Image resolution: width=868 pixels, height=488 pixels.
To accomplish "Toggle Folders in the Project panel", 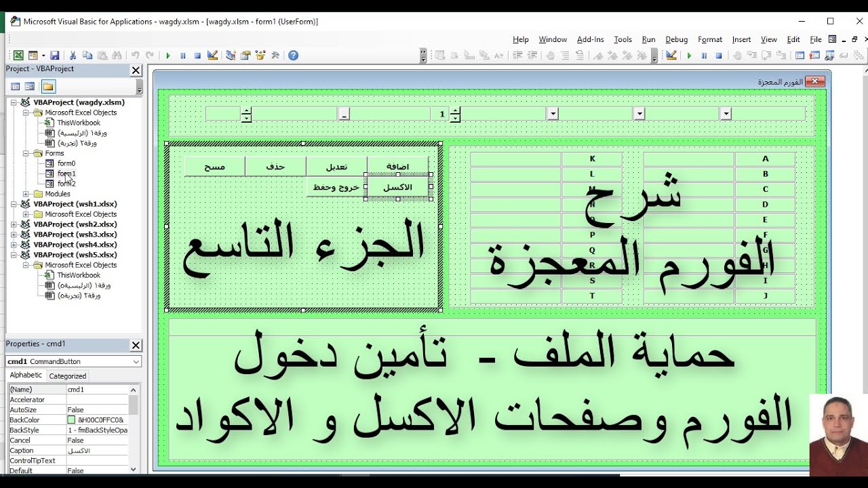I will tap(48, 86).
